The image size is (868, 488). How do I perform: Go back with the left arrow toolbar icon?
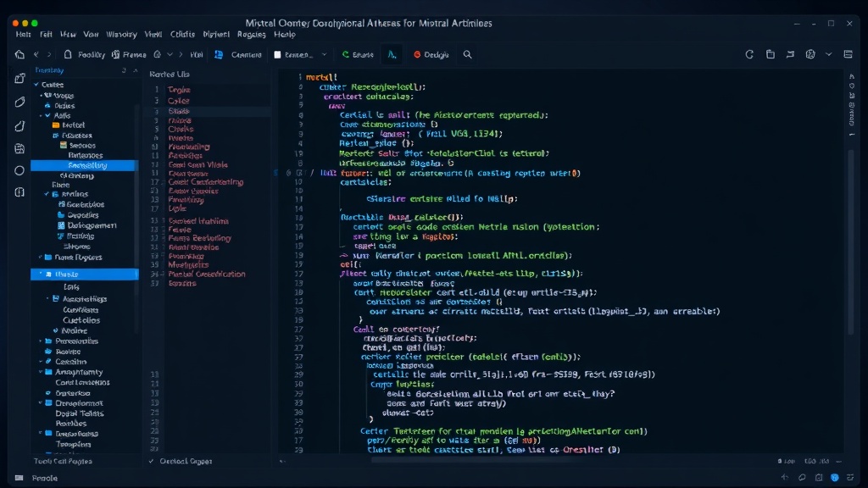36,54
